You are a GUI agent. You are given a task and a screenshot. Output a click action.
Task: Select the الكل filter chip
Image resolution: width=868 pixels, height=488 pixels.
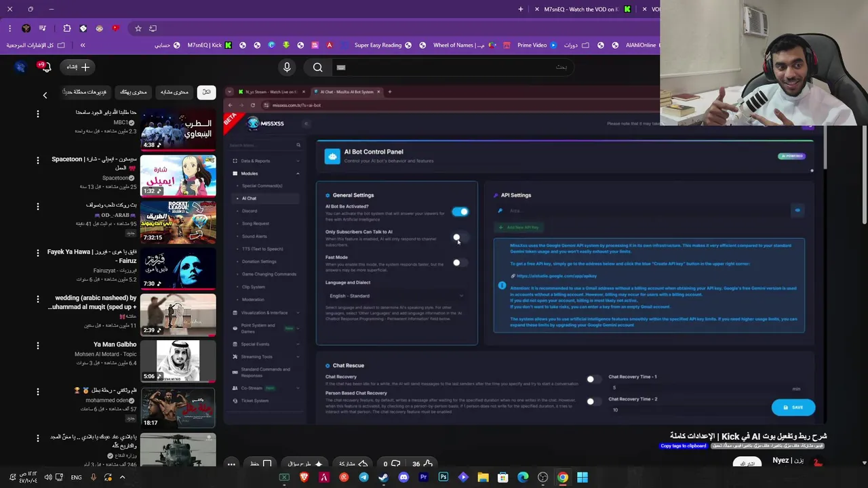click(x=206, y=92)
